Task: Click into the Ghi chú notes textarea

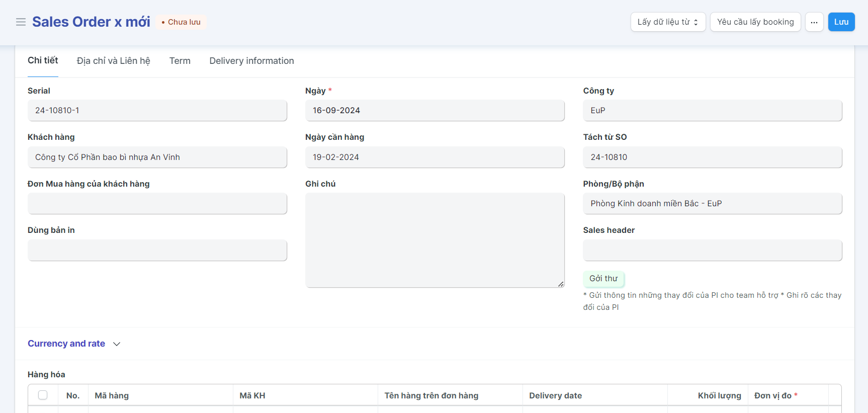Action: point(435,240)
